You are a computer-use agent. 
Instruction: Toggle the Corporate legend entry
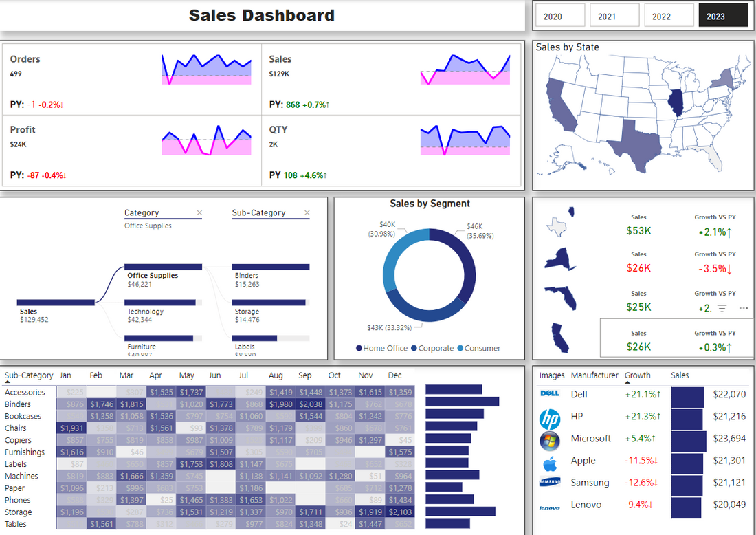coord(432,349)
